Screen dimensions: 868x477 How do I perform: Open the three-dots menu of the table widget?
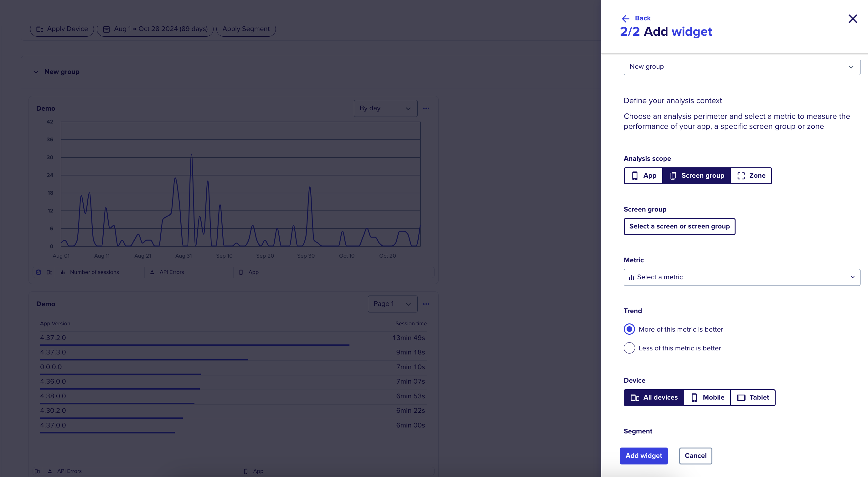coord(426,304)
